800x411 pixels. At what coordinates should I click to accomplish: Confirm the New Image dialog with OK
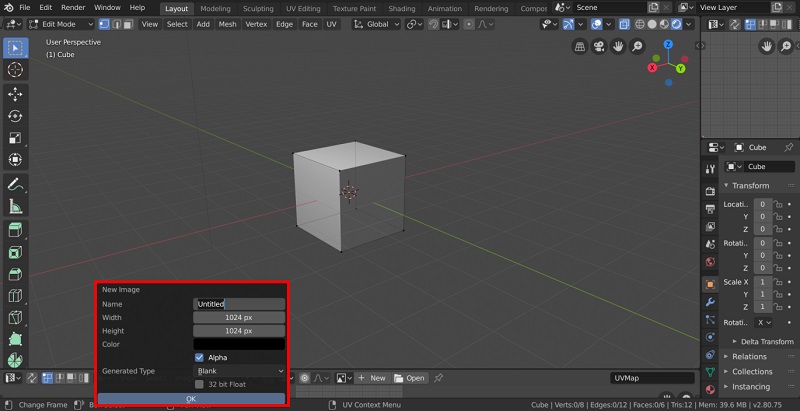(191, 398)
